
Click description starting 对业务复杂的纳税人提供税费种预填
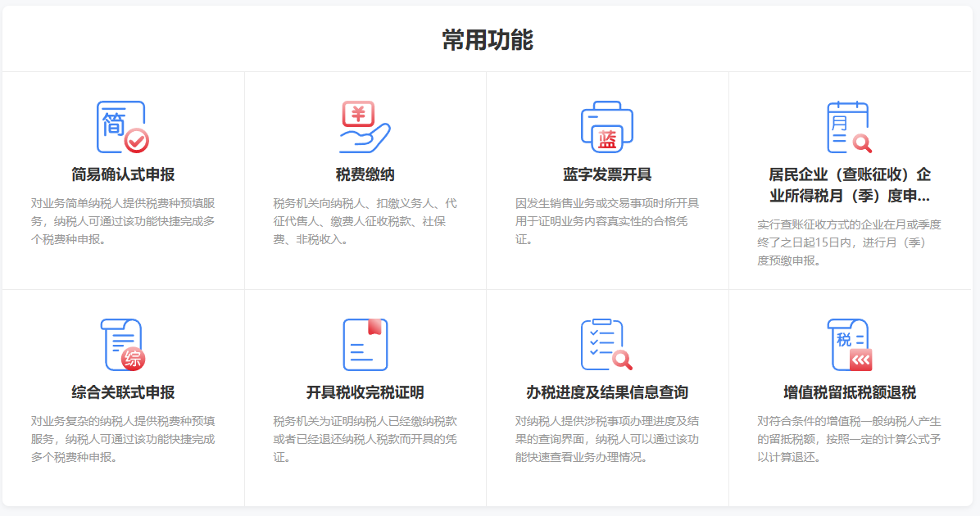123,439
